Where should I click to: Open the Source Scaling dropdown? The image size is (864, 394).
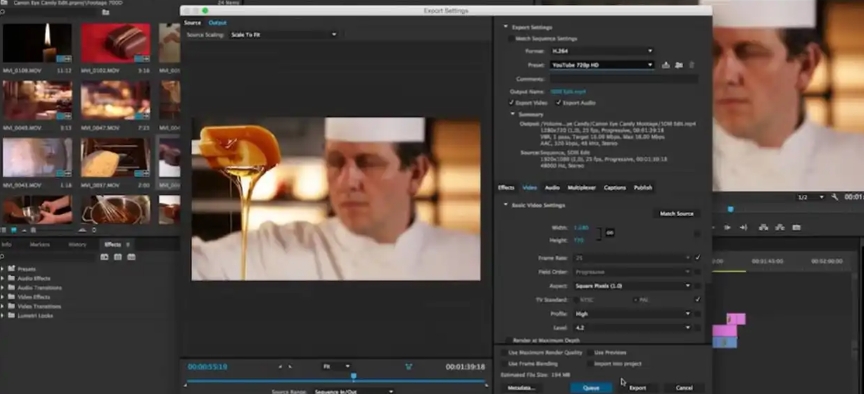pyautogui.click(x=283, y=35)
